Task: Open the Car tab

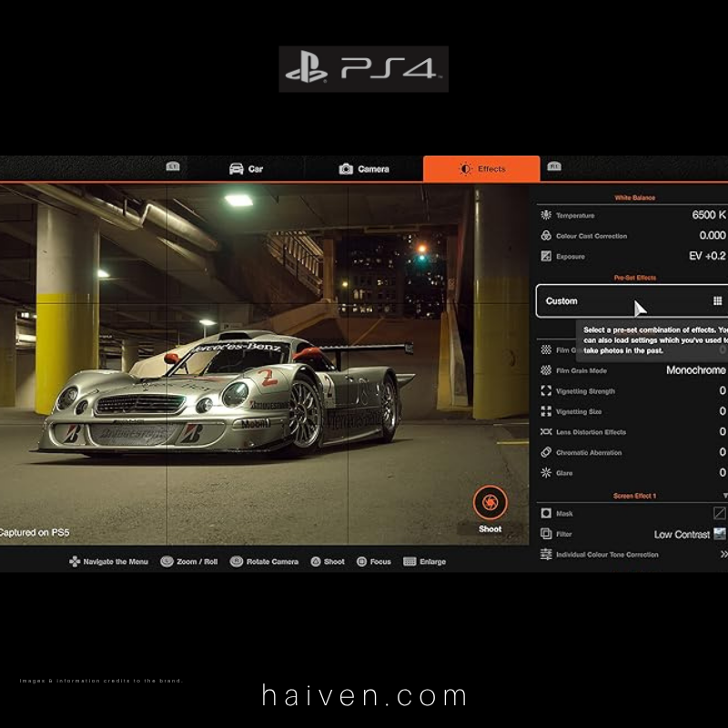Action: click(245, 168)
